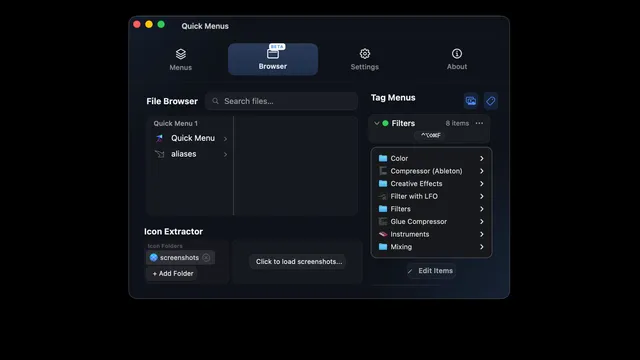Open the Mixing submenu
The height and width of the screenshot is (360, 640).
click(x=431, y=247)
